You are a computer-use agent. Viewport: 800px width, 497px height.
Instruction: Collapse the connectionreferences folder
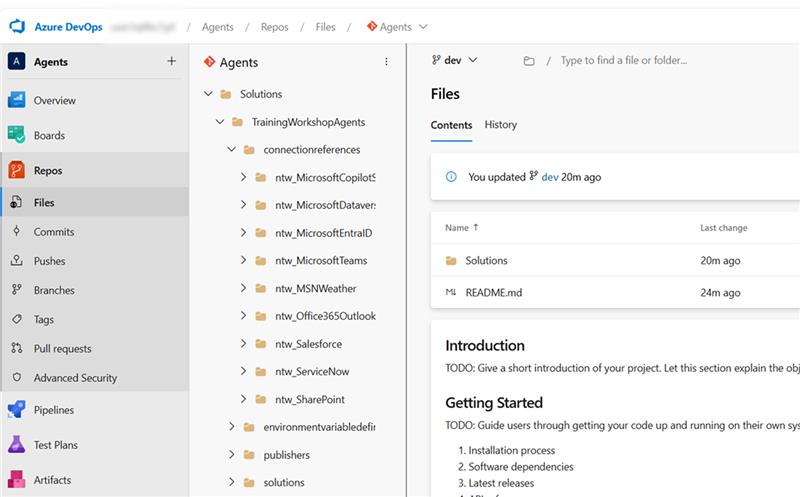pyautogui.click(x=232, y=149)
